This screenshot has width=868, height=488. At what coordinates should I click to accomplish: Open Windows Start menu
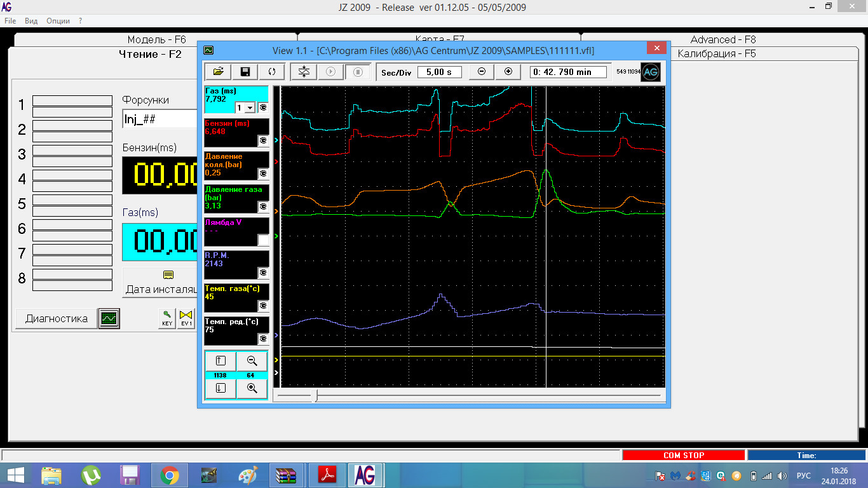(17, 475)
